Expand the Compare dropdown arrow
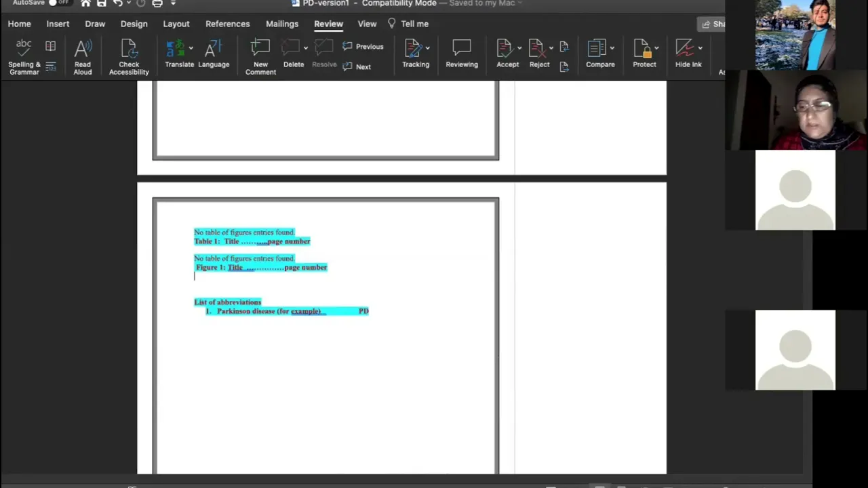Image resolution: width=868 pixels, height=488 pixels. click(x=612, y=48)
